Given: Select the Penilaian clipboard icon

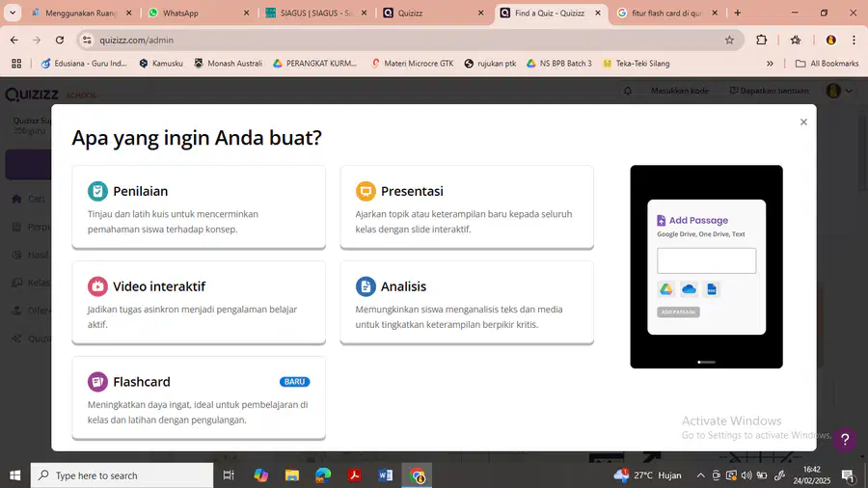Looking at the screenshot, I should pyautogui.click(x=97, y=191).
